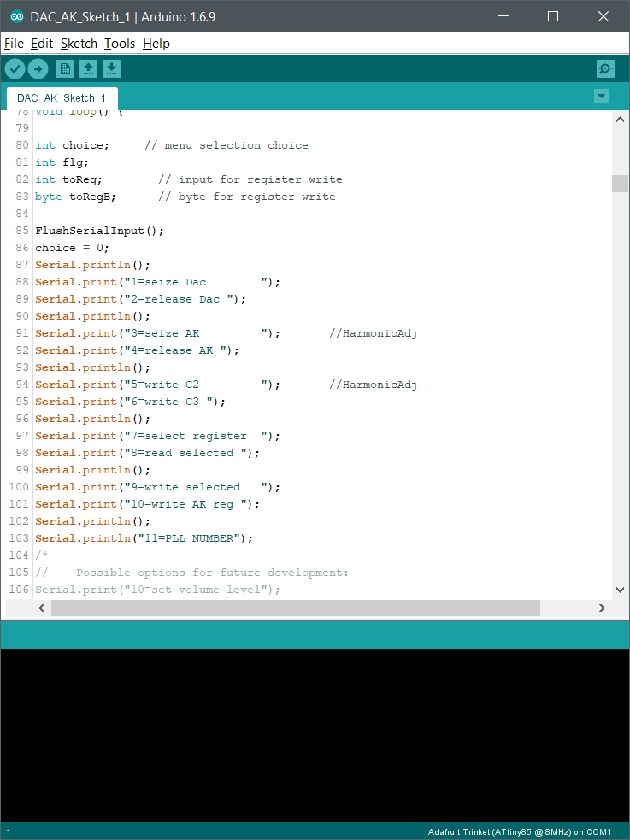Open the Help menu
Image resolution: width=630 pixels, height=840 pixels.
pyautogui.click(x=156, y=44)
